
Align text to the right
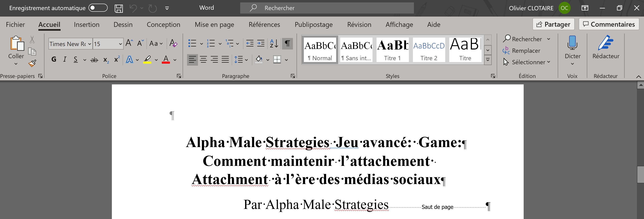point(215,60)
